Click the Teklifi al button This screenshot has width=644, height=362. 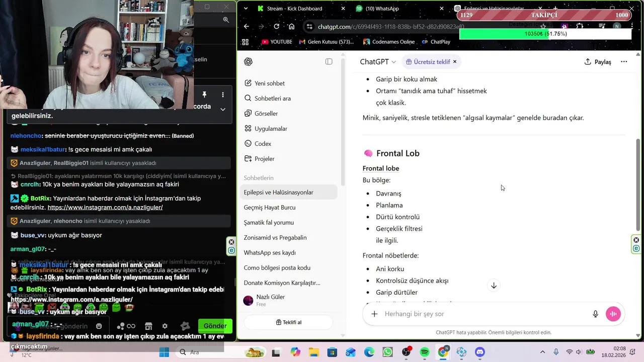coord(289,322)
